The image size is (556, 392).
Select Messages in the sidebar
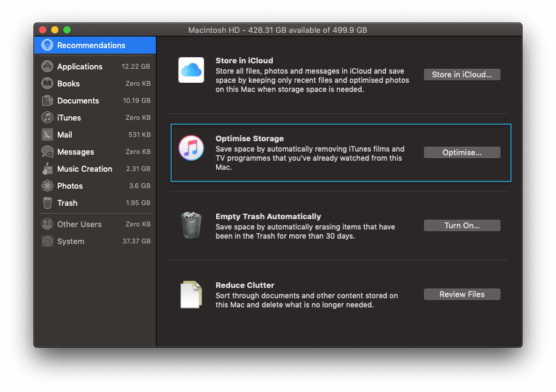[x=95, y=152]
